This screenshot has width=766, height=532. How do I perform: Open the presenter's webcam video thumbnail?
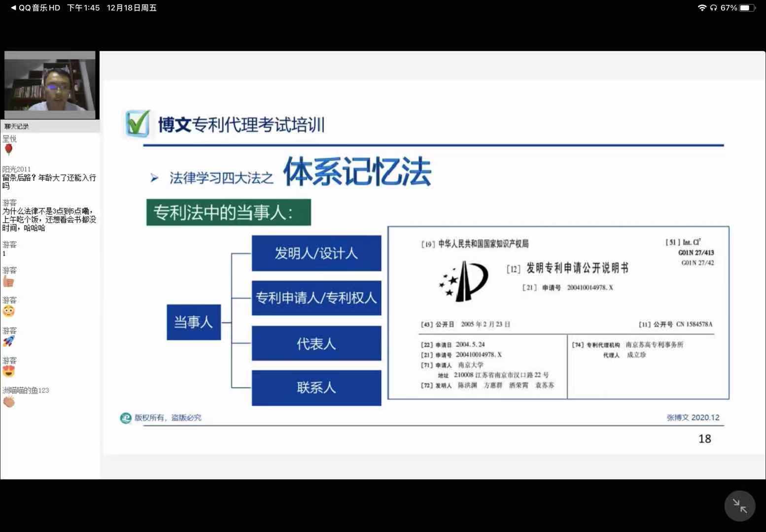click(x=50, y=85)
